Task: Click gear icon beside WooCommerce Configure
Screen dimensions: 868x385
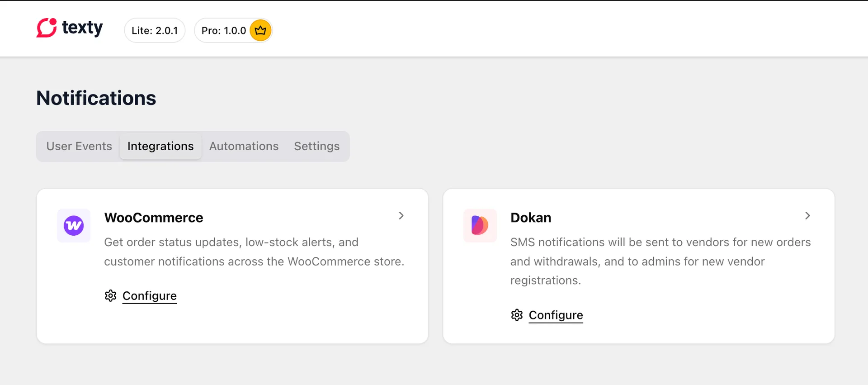Action: 111,295
